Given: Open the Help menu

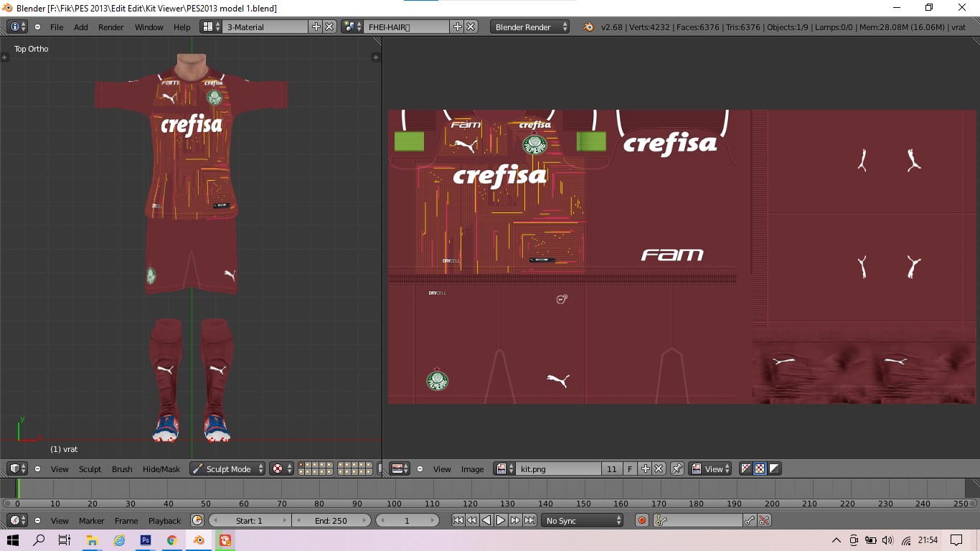Looking at the screenshot, I should pos(182,27).
